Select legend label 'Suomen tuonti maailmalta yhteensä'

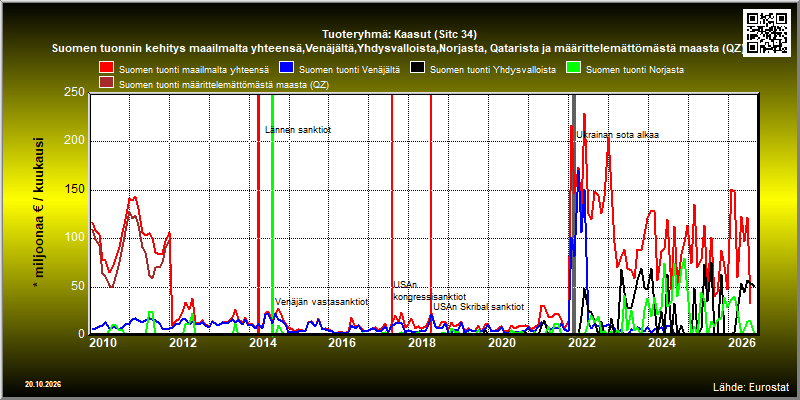click(194, 69)
